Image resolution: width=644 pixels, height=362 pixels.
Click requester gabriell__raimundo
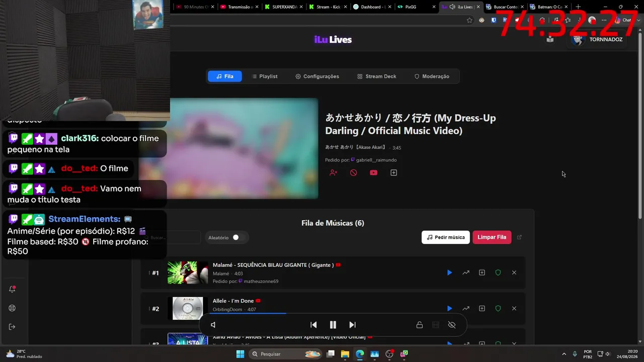click(x=376, y=160)
